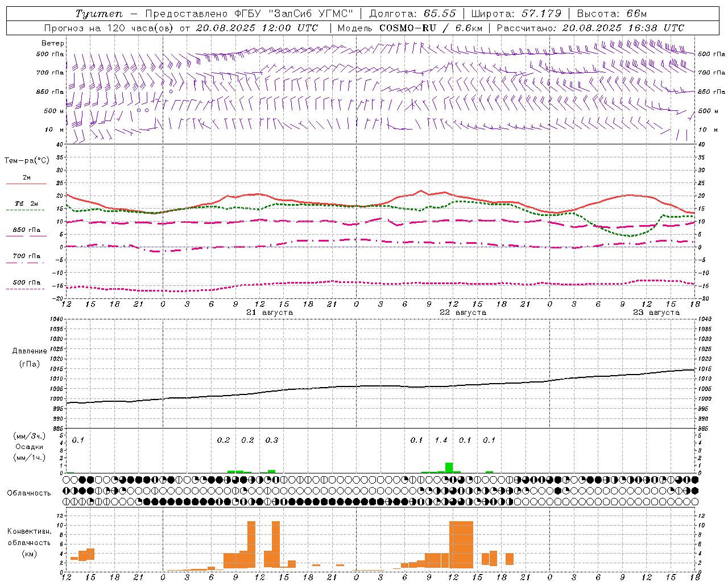Screen dimensions: 728x582
Task: Click the "Давление" pressure panel label
Action: click(x=29, y=351)
